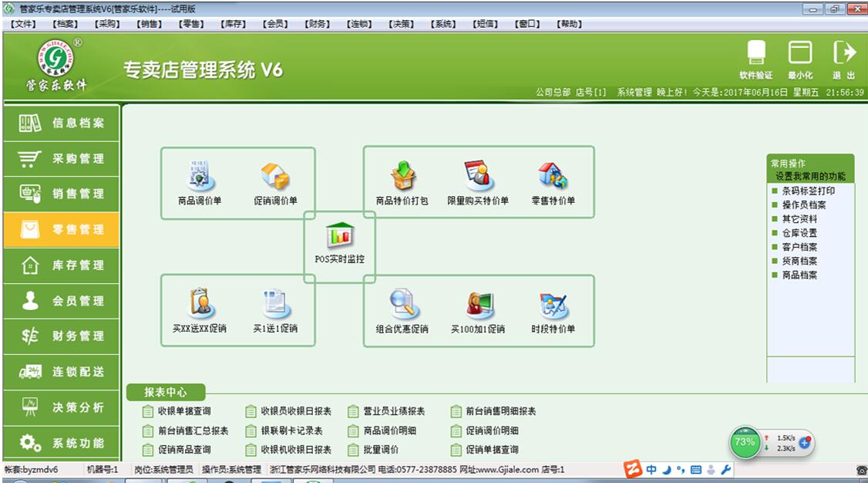
Task: Click the 软件验证 verification button
Action: point(756,62)
